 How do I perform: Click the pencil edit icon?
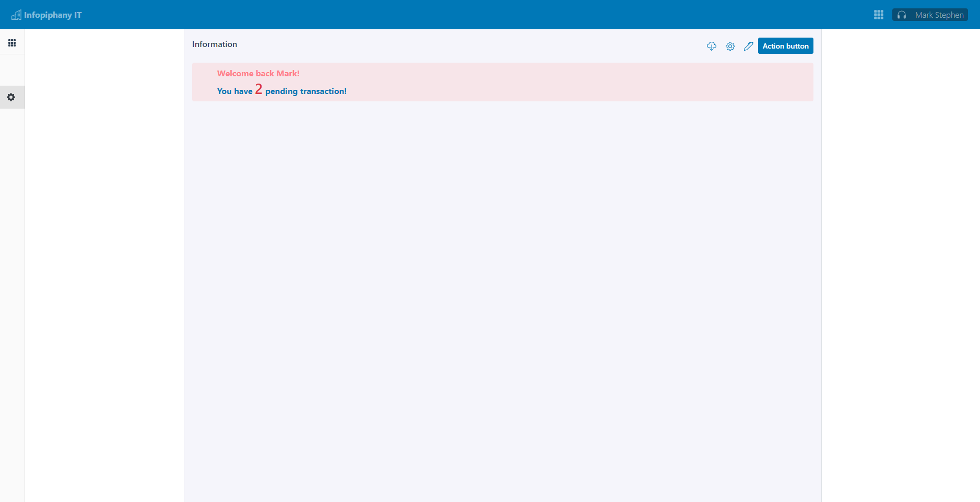tap(748, 46)
